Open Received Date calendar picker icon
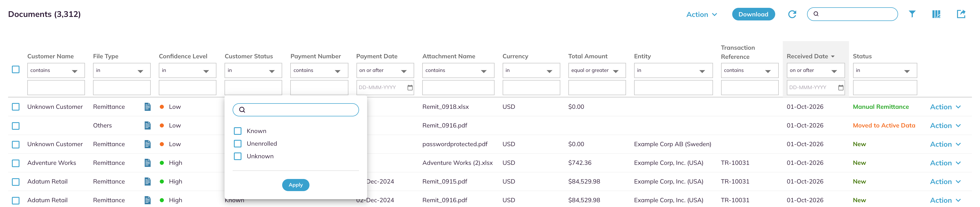 [841, 87]
